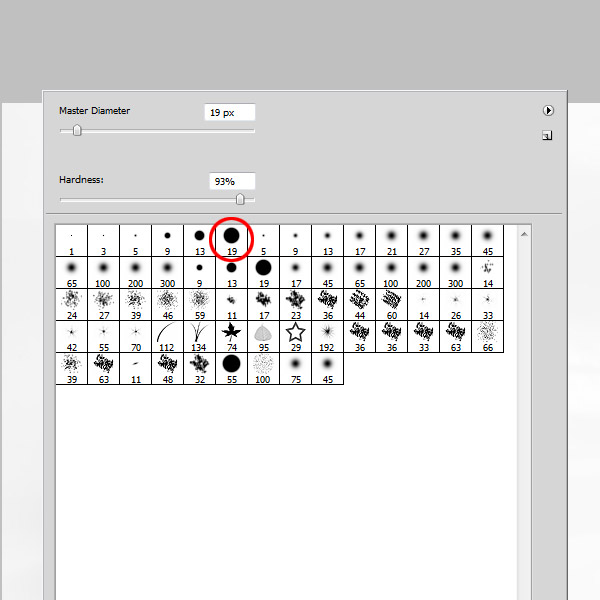Click the Master Diameter slider handle

(x=77, y=130)
